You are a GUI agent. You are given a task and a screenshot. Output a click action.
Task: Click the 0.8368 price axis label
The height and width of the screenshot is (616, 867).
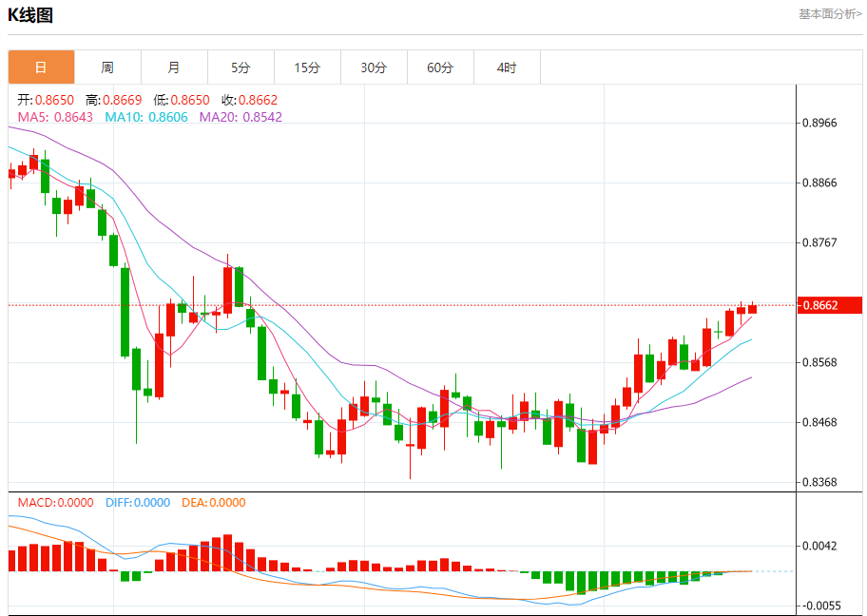point(820,482)
